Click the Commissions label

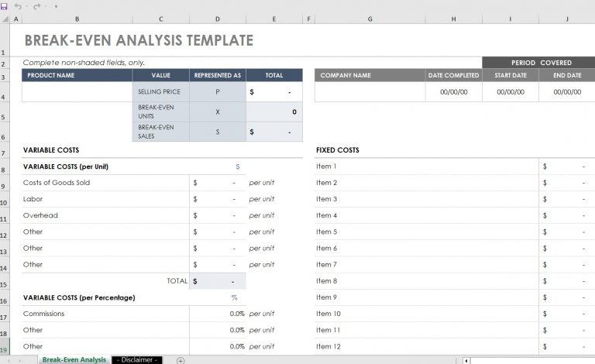pos(43,314)
